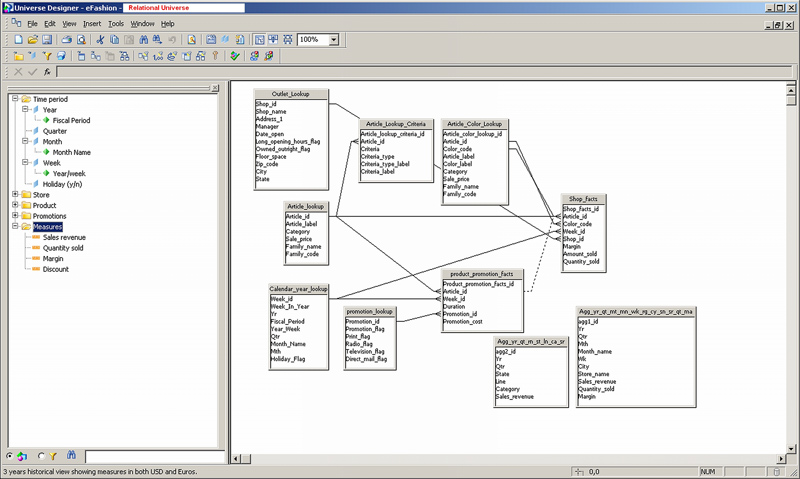Click the Detect Cardinalities icon
The width and height of the screenshot is (800, 479).
click(x=158, y=56)
